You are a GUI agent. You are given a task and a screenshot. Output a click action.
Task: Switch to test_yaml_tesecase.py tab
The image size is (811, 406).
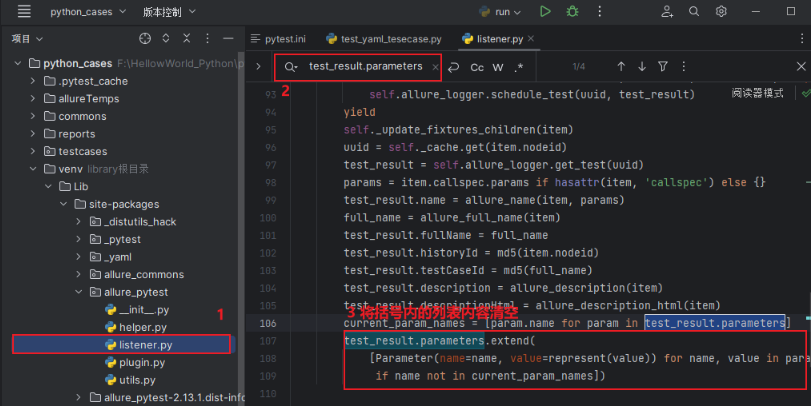click(x=384, y=39)
